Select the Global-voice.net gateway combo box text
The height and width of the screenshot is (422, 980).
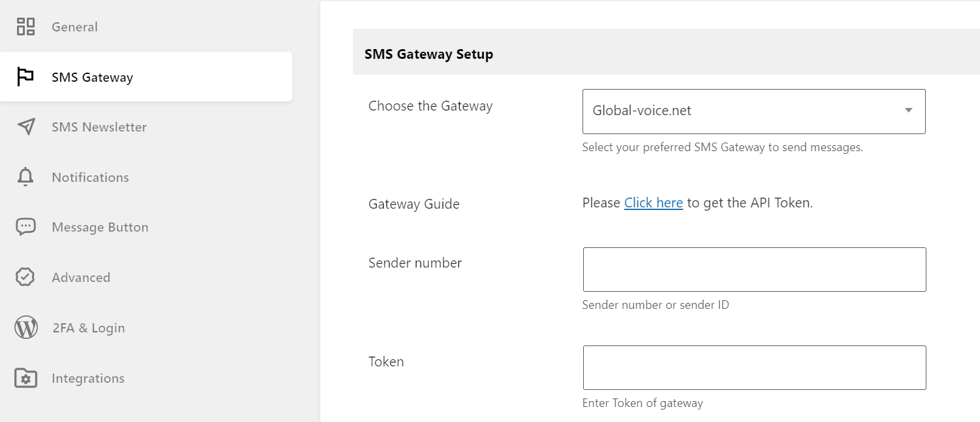pyautogui.click(x=642, y=111)
